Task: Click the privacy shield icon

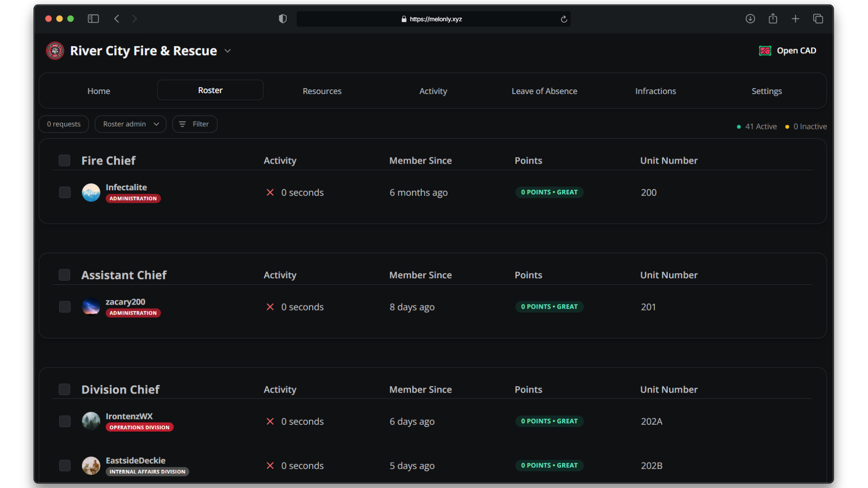Action: [283, 19]
